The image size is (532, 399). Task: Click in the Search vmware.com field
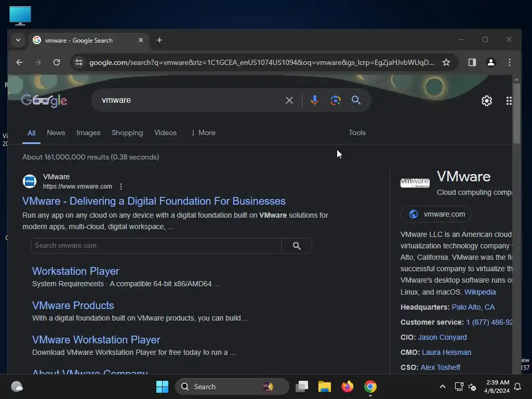pyautogui.click(x=156, y=246)
